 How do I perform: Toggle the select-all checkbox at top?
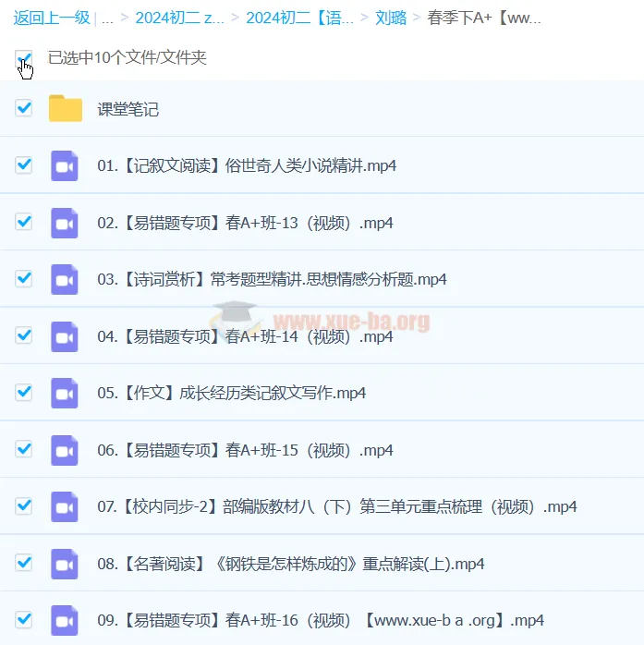pyautogui.click(x=24, y=59)
